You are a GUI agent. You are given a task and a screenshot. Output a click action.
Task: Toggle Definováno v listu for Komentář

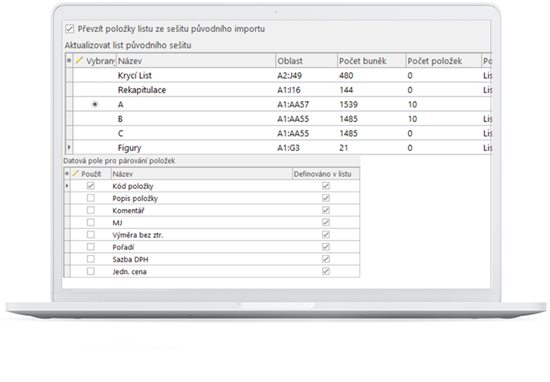[x=326, y=210]
